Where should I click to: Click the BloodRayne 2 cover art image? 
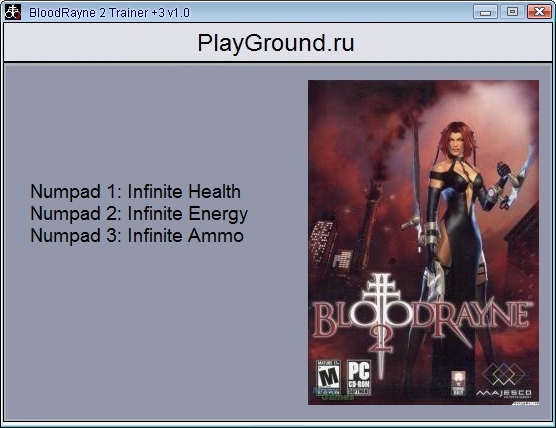pyautogui.click(x=423, y=243)
